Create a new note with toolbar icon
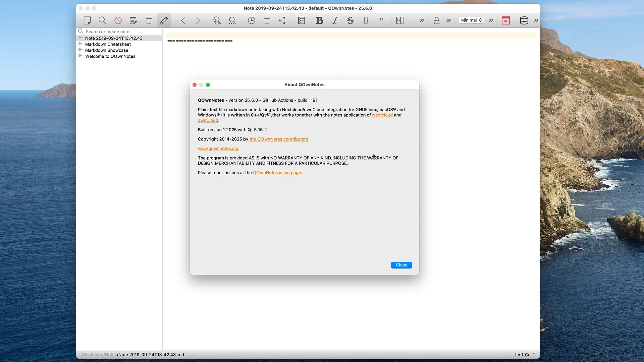Viewport: 644px width, 362px height. (87, 20)
